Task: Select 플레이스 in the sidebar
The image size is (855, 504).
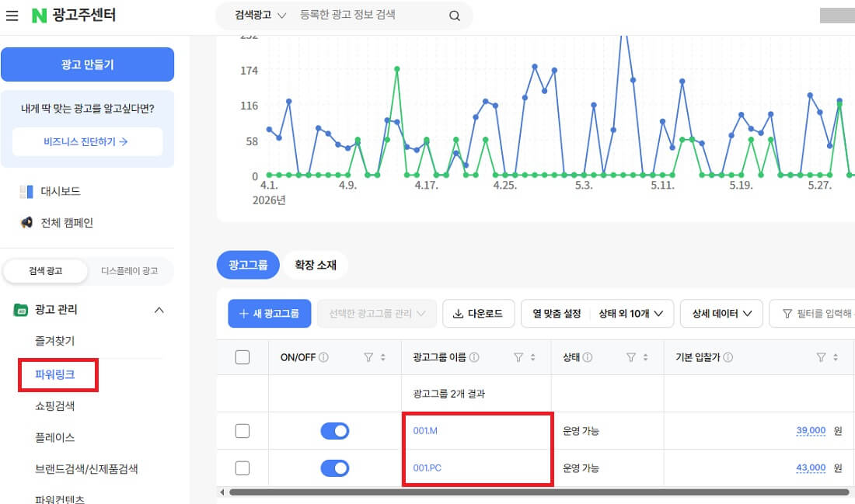Action: pyautogui.click(x=54, y=437)
